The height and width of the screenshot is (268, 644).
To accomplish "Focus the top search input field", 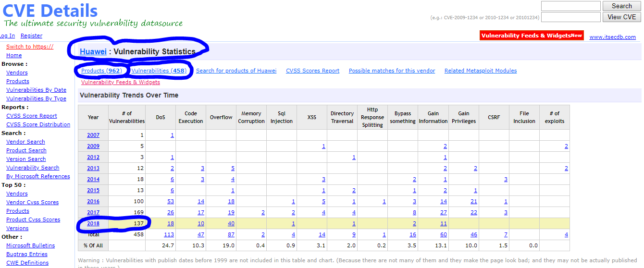I will click(x=570, y=6).
